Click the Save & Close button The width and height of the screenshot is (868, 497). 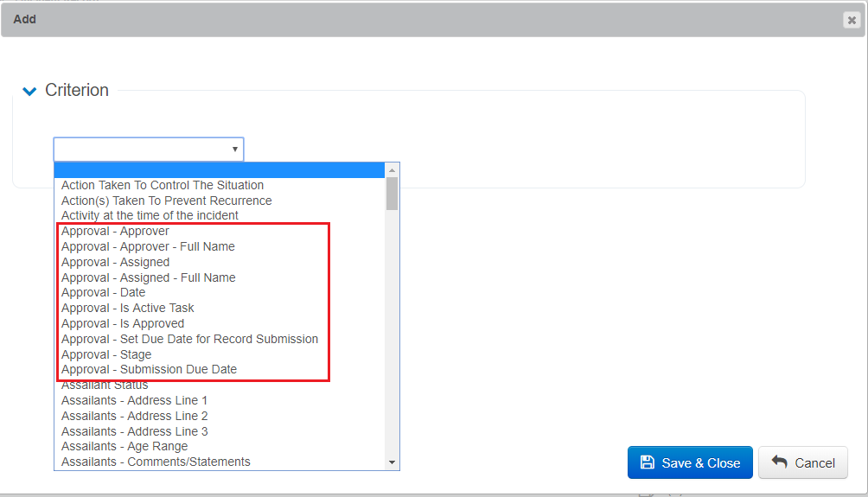coord(690,462)
